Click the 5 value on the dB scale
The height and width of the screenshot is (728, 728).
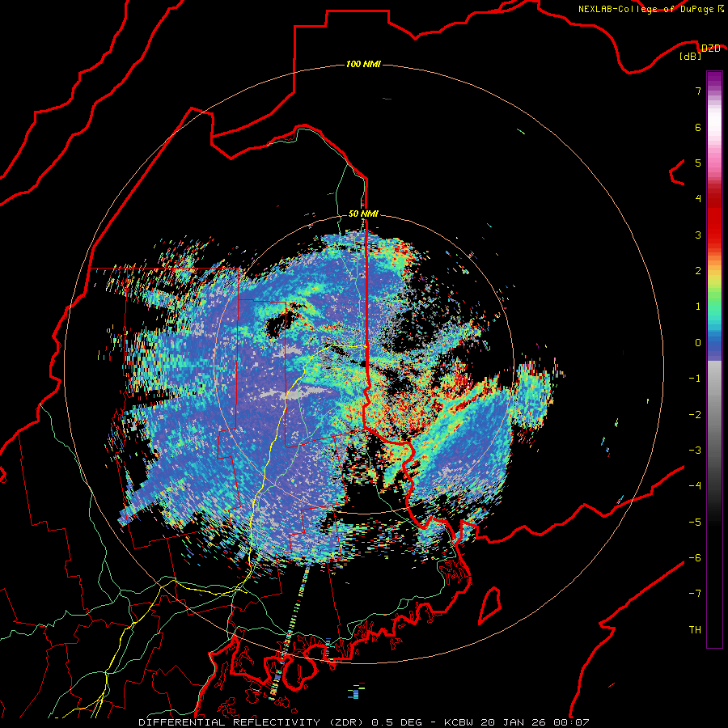[x=698, y=163]
